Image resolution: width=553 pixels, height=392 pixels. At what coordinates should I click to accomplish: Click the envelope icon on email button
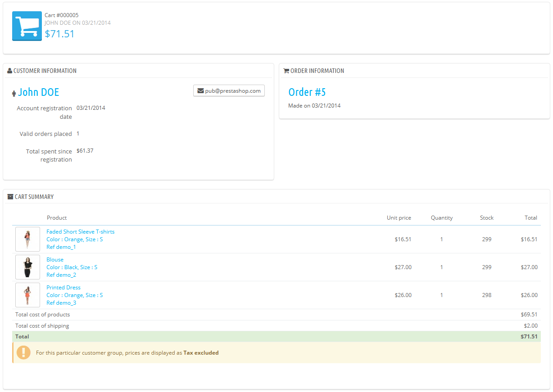click(200, 91)
